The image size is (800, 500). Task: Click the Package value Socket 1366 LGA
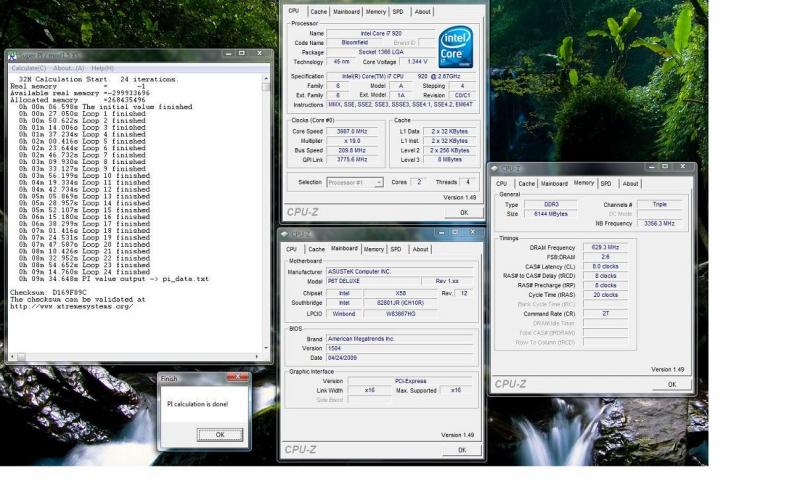point(381,52)
